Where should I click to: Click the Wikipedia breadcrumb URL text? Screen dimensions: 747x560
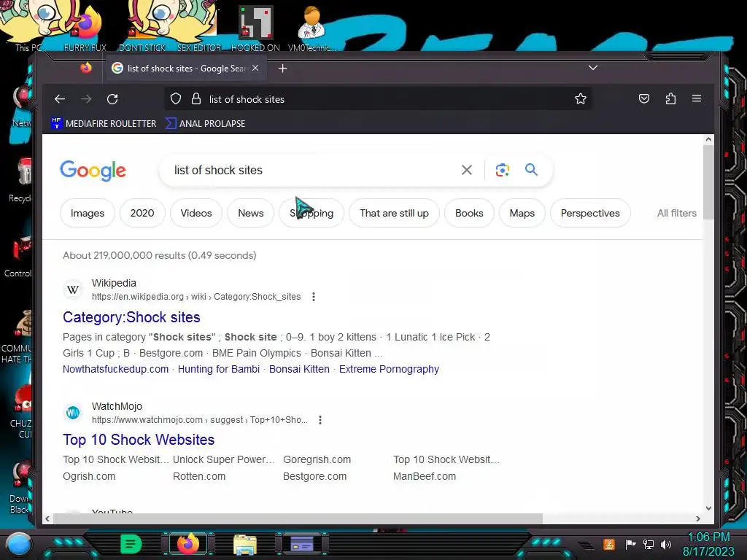pyautogui.click(x=196, y=297)
